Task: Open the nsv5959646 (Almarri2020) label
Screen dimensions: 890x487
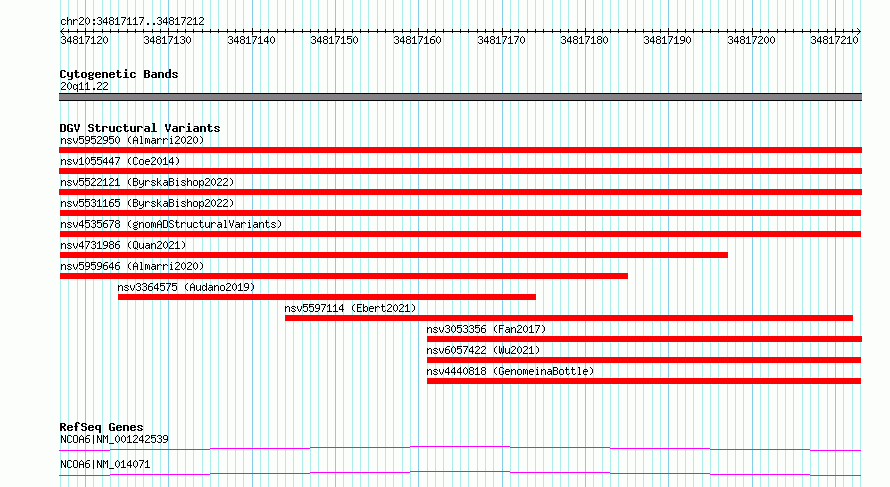Action: 132,266
